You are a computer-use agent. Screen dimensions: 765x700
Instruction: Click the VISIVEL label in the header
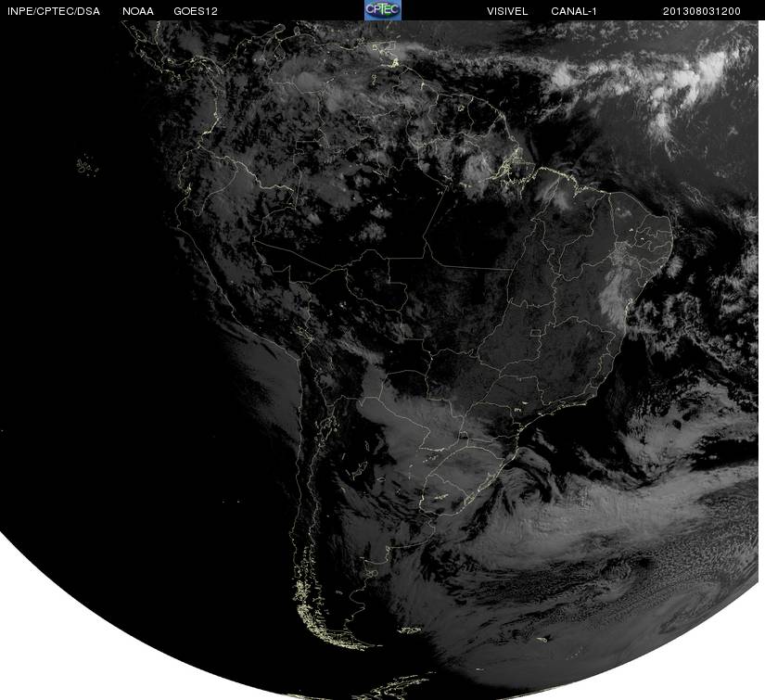pyautogui.click(x=507, y=11)
